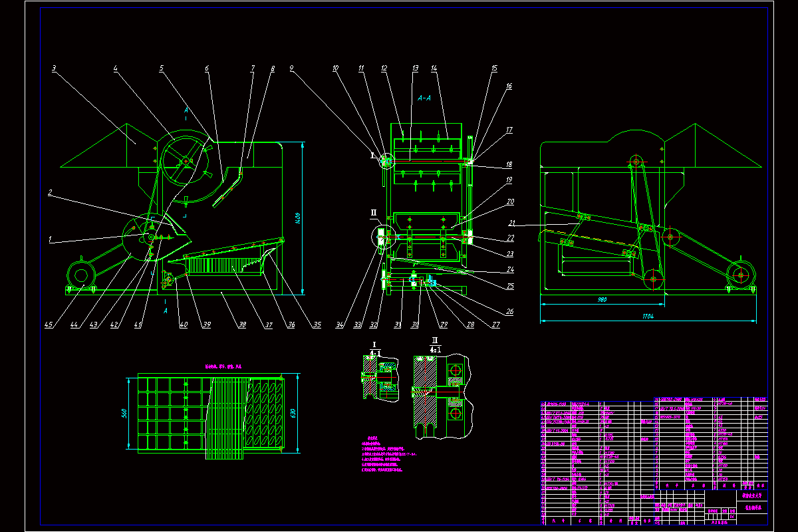Click callout number 38
The height and width of the screenshot is (532, 798).
(241, 325)
